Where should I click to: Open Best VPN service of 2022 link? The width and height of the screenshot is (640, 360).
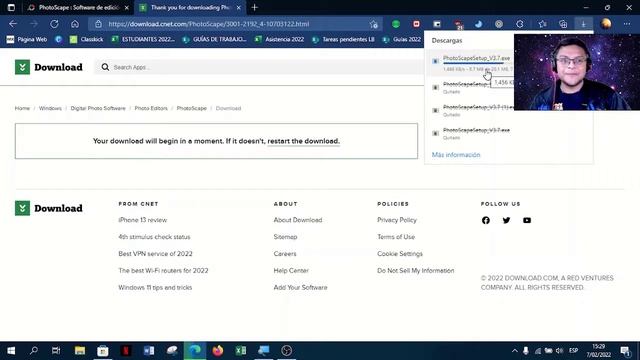[x=155, y=253]
